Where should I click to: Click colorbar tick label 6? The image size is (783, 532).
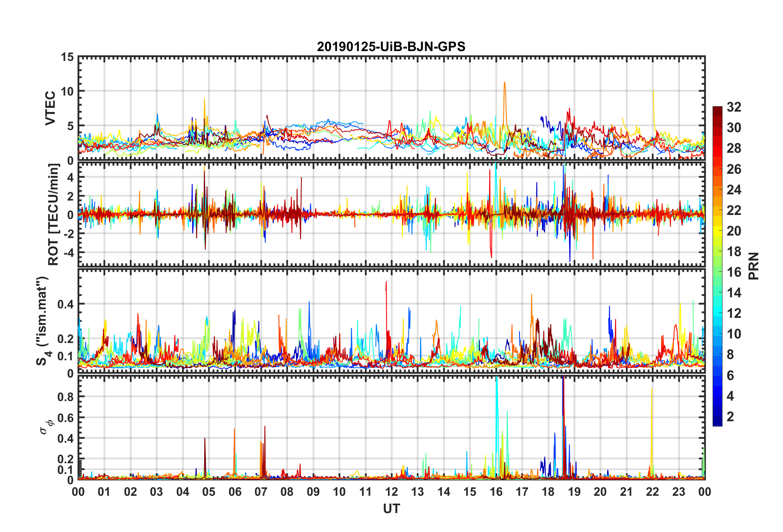(x=730, y=375)
